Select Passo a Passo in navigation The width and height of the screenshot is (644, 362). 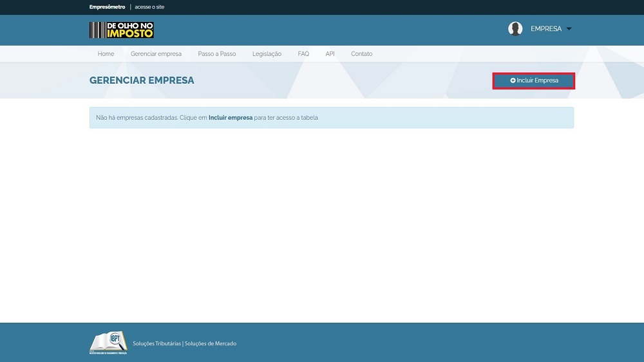pos(216,54)
